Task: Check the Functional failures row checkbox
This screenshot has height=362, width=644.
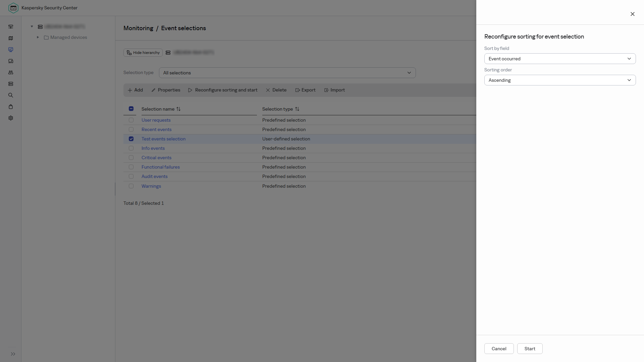Action: (131, 167)
